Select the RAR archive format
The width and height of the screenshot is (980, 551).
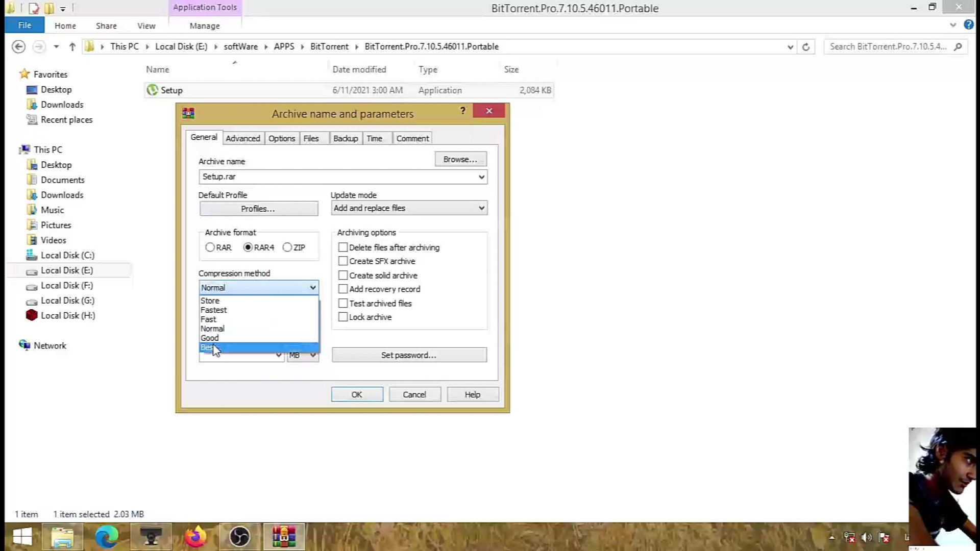pyautogui.click(x=210, y=247)
